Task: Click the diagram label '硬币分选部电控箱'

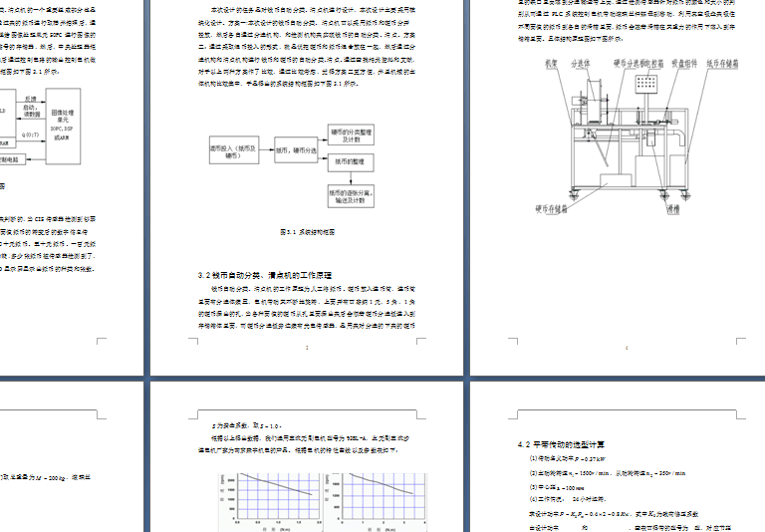Action: (638, 64)
